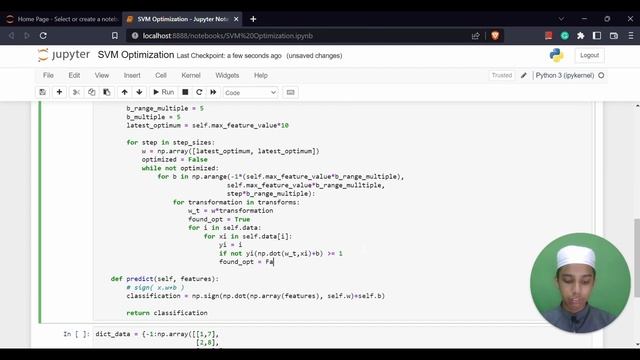Run the current cell

point(163,92)
